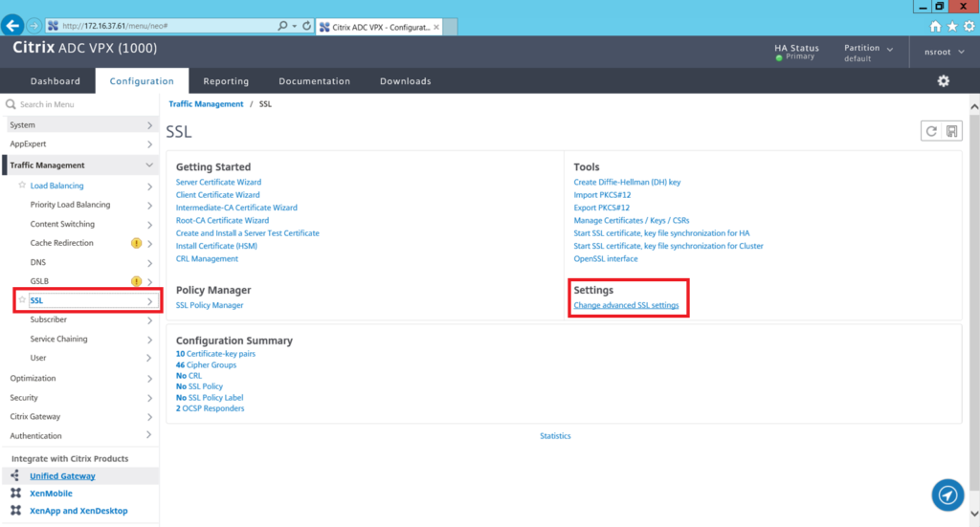Viewport: 980px width, 527px height.
Task: Click the address bar search magnifier icon
Action: pyautogui.click(x=282, y=26)
